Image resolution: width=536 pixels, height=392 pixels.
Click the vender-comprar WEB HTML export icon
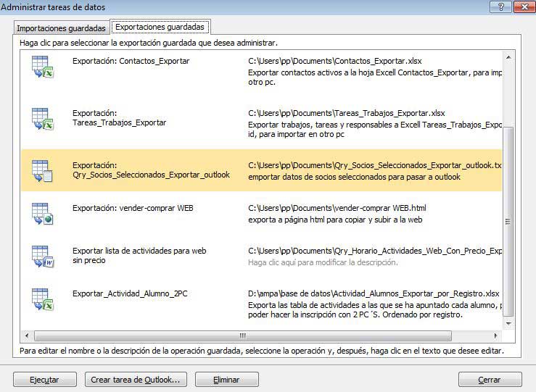(42, 214)
